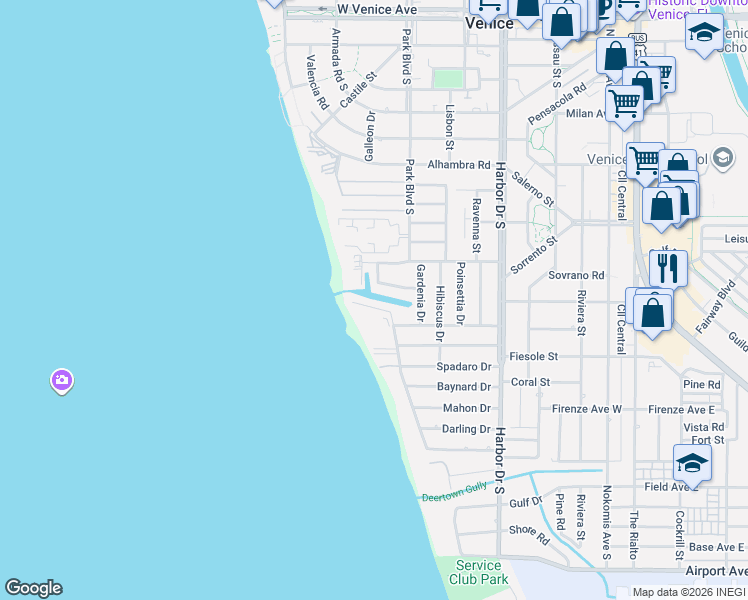The image size is (748, 600).
Task: Click the Deertown Gully waterway label
Action: click(x=454, y=492)
